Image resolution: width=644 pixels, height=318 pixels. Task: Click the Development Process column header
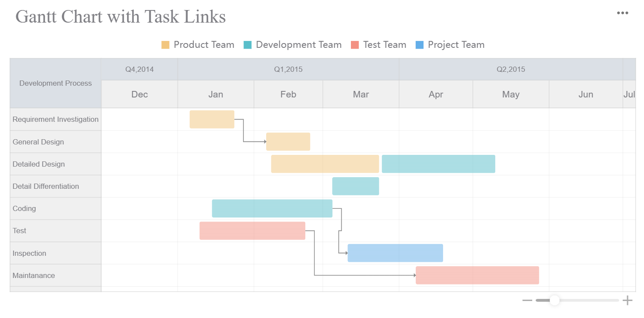[56, 83]
